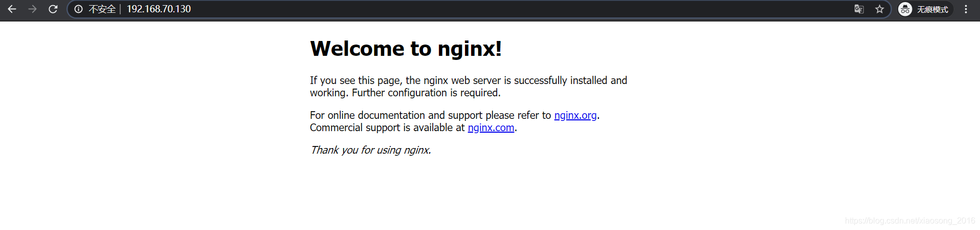Screen dimensions: 980x230
Task: Reload the current page
Action: point(53,9)
